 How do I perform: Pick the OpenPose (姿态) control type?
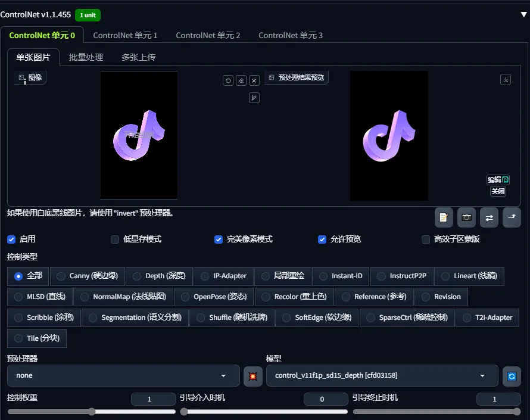(214, 297)
